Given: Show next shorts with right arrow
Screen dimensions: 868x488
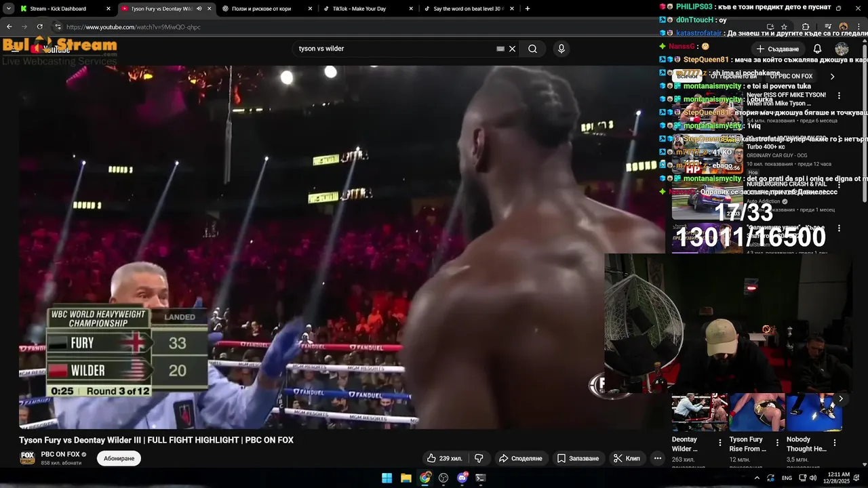Looking at the screenshot, I should tap(841, 399).
